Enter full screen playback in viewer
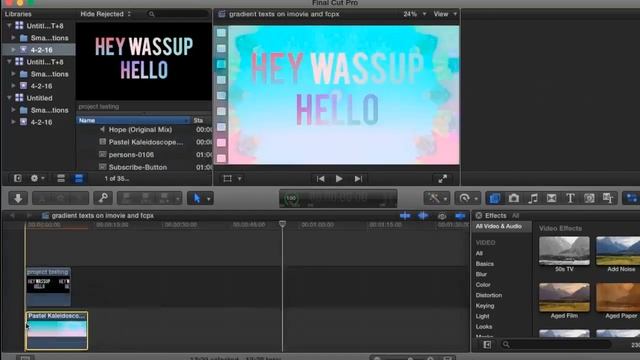640x360 pixels. (442, 179)
